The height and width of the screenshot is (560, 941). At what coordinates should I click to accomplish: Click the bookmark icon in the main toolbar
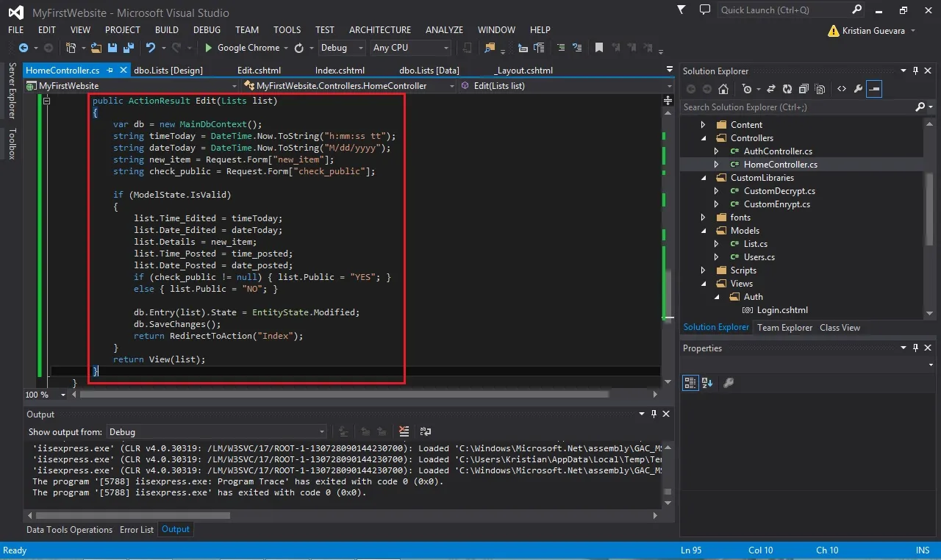pos(599,48)
